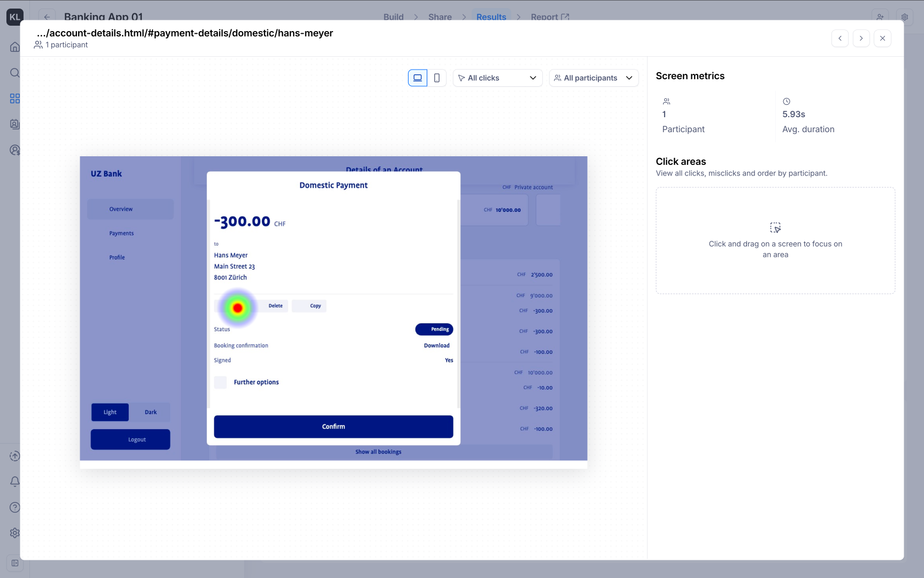Click the top-right settings gear icon
Viewport: 924px width, 578px height.
click(905, 17)
